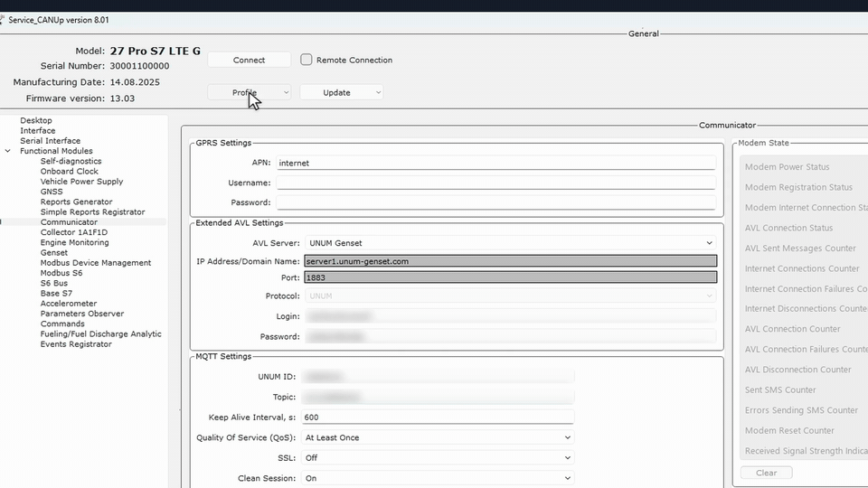The width and height of the screenshot is (868, 488).
Task: Select Desktop in the navigation tree
Action: click(36, 120)
